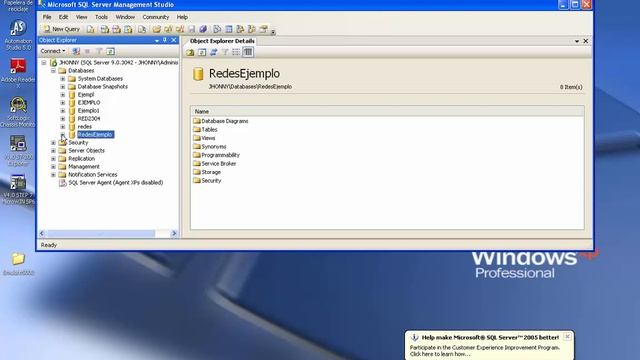The width and height of the screenshot is (640, 360).
Task: Close the SQL Server 2005 notification balloon
Action: pos(567,337)
